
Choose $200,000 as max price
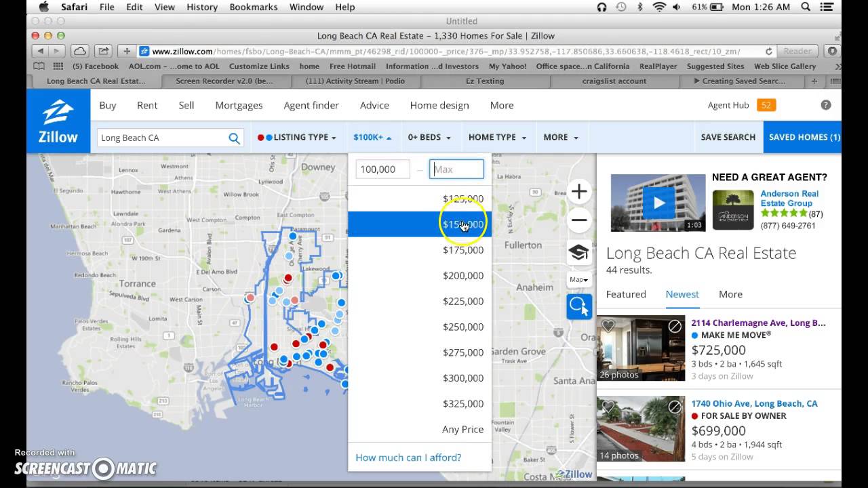click(x=420, y=276)
